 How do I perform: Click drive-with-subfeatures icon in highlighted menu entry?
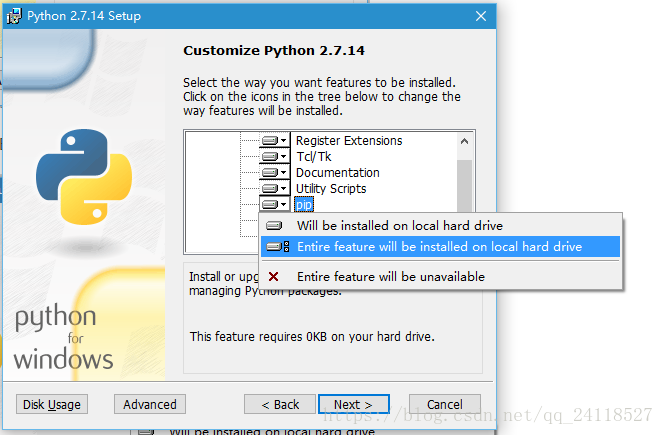(278, 247)
